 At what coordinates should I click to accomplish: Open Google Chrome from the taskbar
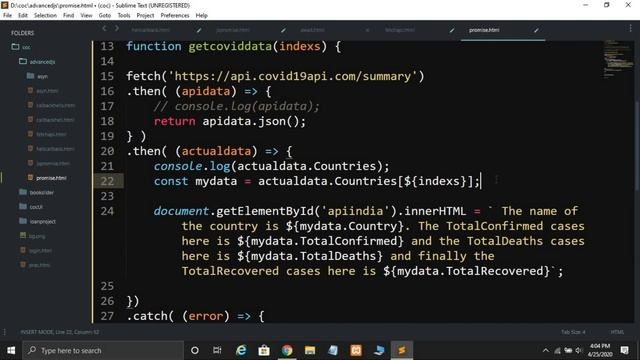point(287,351)
